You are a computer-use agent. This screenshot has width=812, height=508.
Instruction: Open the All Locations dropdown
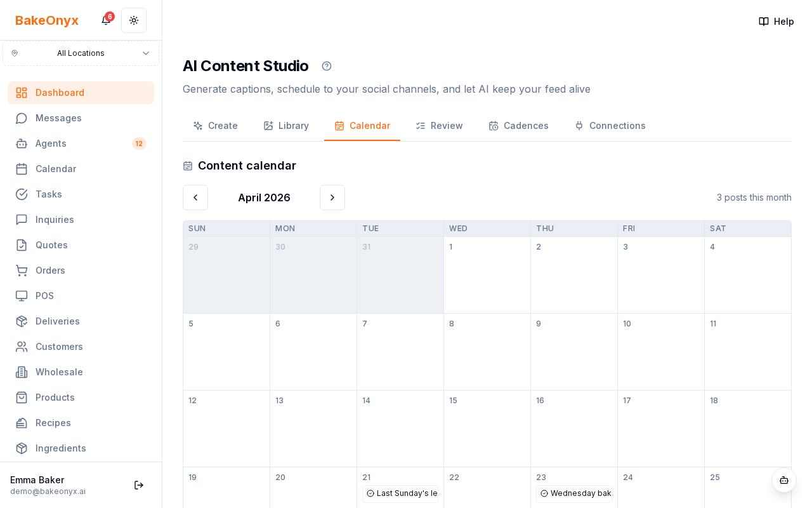(x=81, y=53)
